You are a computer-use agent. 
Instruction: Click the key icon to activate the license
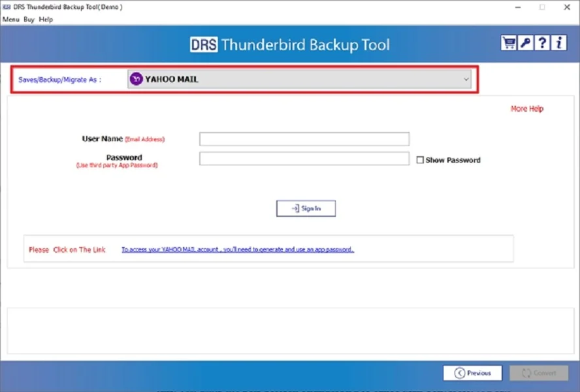pos(525,42)
